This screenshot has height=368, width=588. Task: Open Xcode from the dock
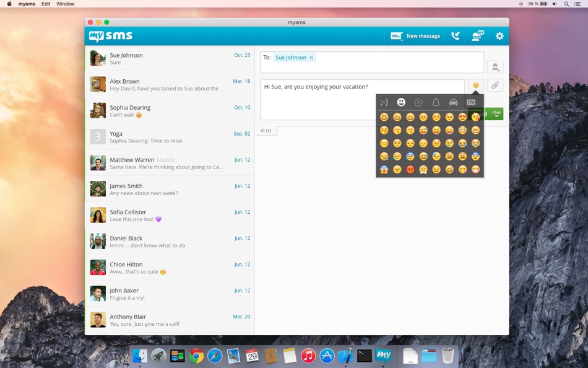(346, 356)
